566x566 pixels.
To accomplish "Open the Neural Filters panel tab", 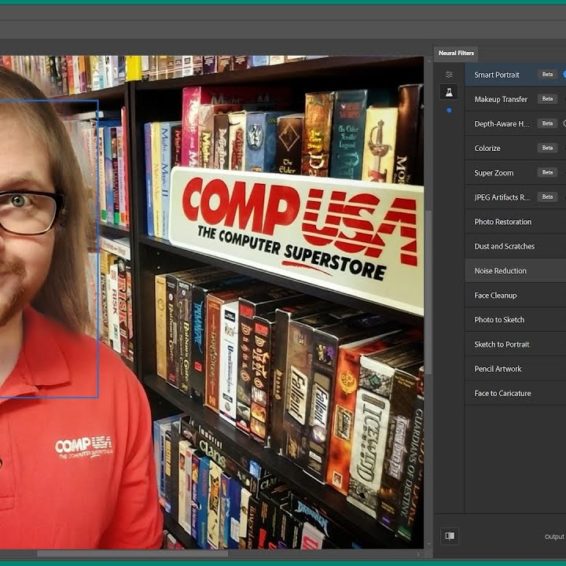I will (x=456, y=53).
